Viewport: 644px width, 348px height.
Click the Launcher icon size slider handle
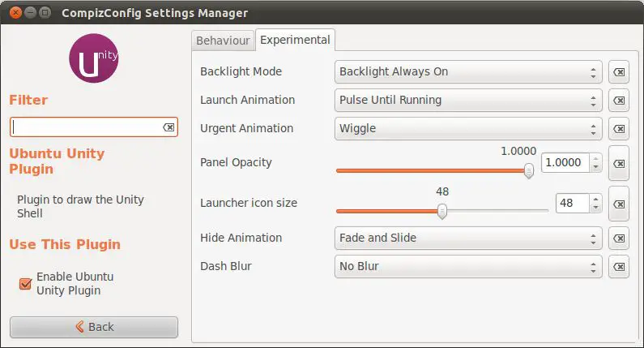coord(442,211)
